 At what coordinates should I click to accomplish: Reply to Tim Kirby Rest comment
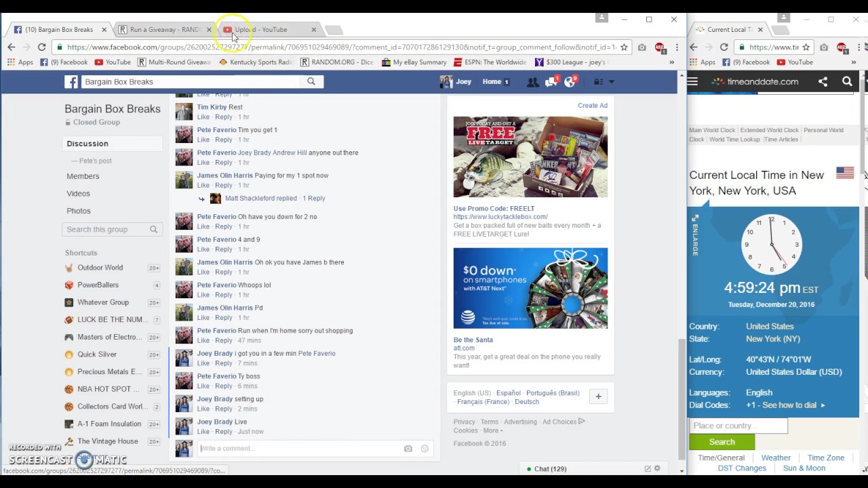[x=224, y=117]
